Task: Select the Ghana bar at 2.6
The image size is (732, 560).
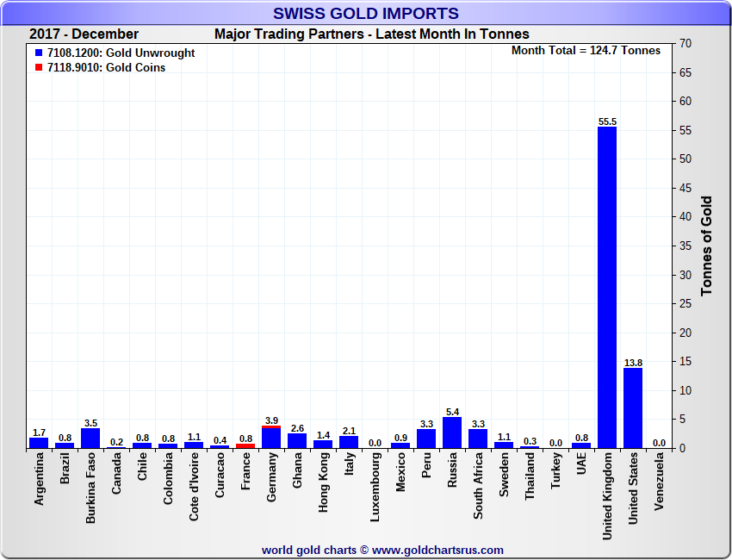Action: 297,440
